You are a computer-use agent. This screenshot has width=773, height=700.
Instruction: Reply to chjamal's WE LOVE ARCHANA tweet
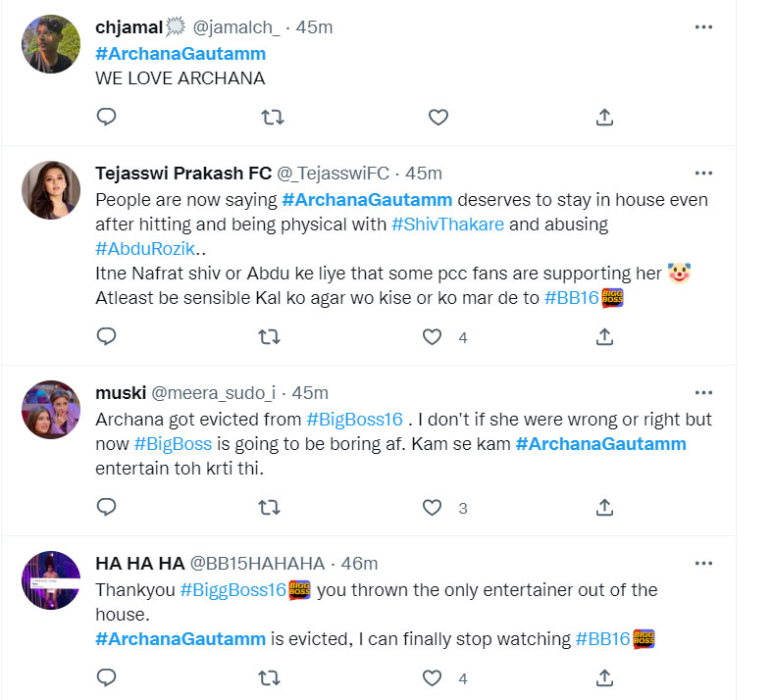click(x=107, y=118)
